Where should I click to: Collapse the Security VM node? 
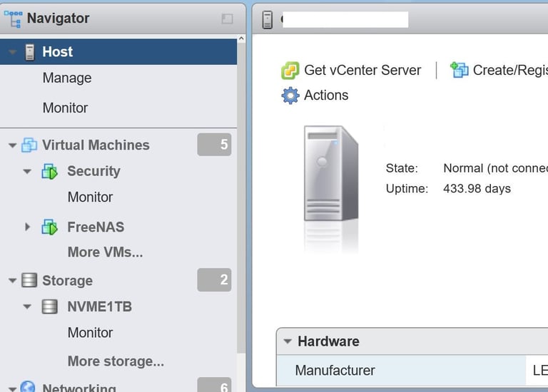coord(27,171)
